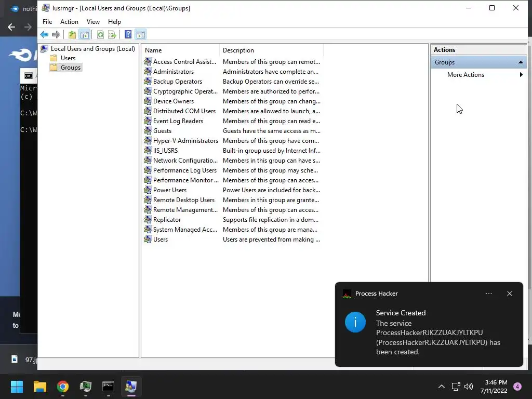The image size is (532, 399).
Task: Open Google Chrome from taskbar
Action: [63, 387]
